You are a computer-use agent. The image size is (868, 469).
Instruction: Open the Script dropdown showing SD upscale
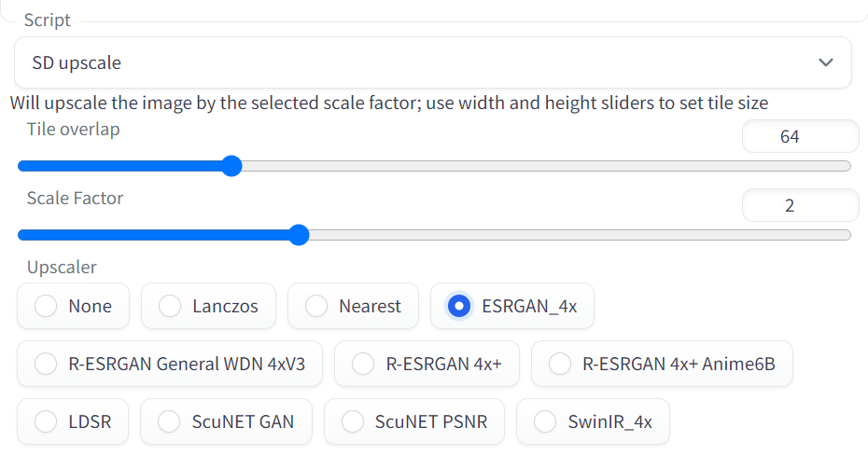[x=411, y=63]
